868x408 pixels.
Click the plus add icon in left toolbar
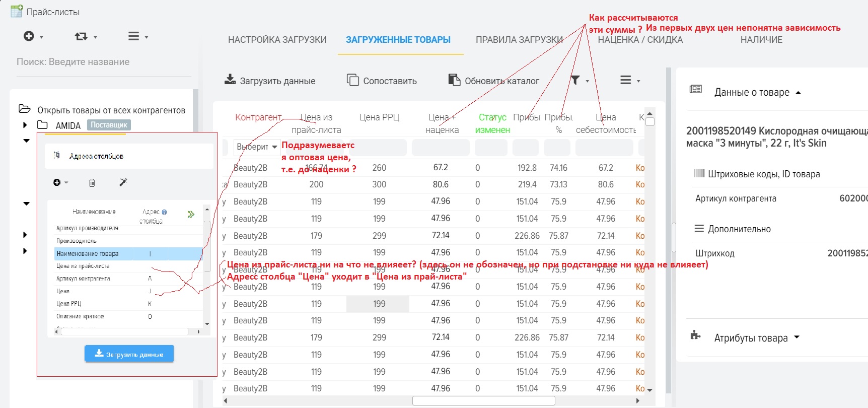[29, 36]
